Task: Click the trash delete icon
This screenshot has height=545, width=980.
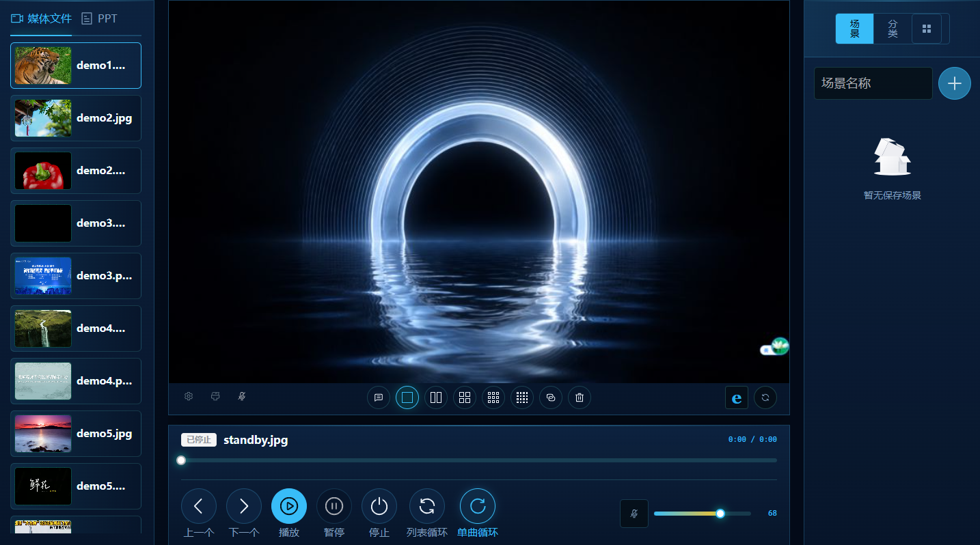Action: [580, 397]
